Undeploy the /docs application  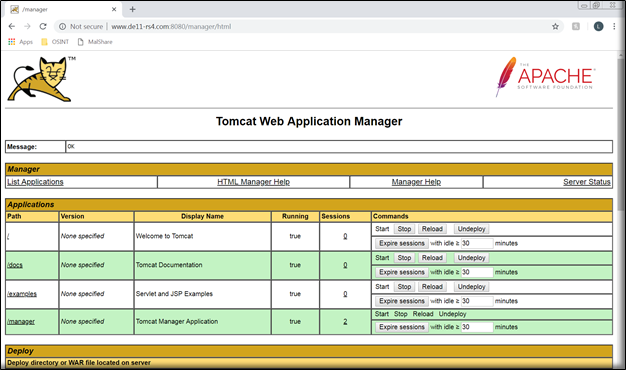[x=471, y=258]
